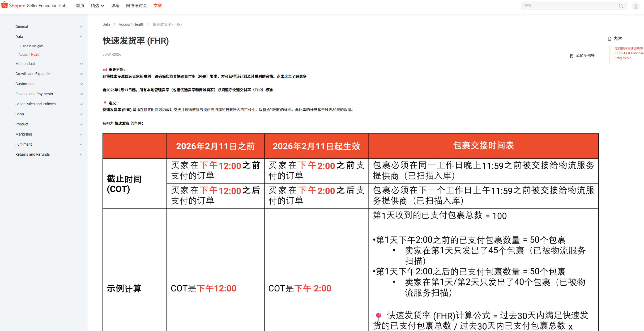Click the date 09-01-2026
The width and height of the screenshot is (644, 331).
coord(112,55)
